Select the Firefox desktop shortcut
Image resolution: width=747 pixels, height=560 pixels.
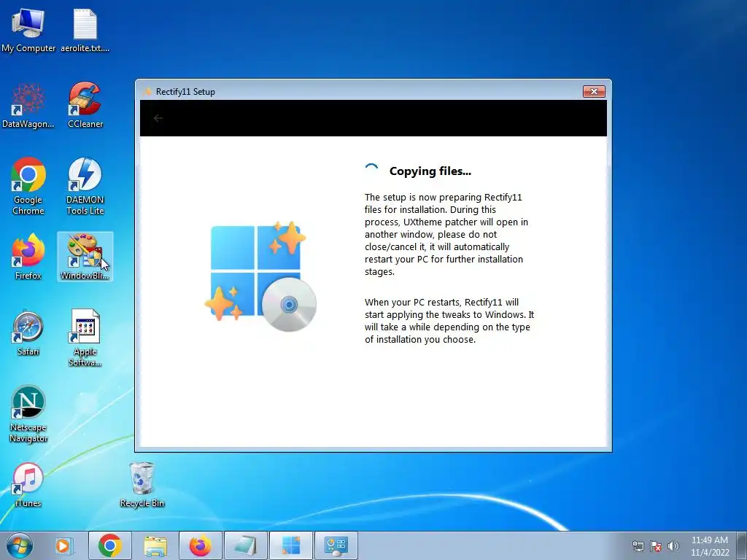pyautogui.click(x=28, y=257)
